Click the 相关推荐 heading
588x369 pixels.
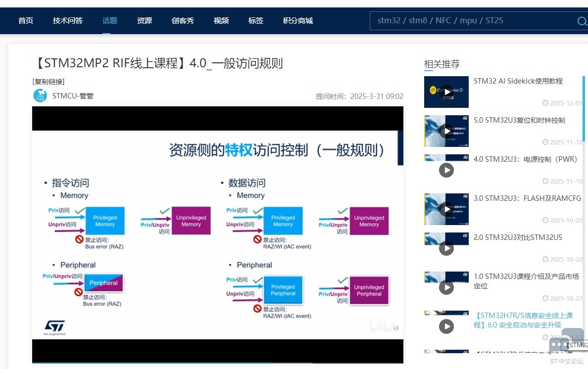(x=442, y=64)
